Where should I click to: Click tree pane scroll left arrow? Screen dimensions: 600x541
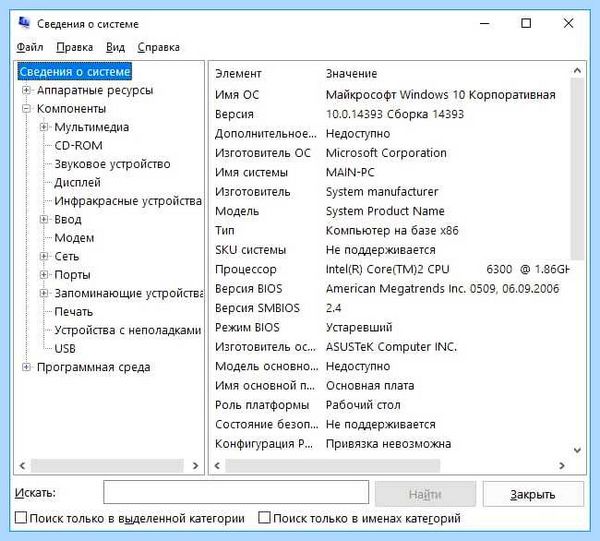point(22,466)
